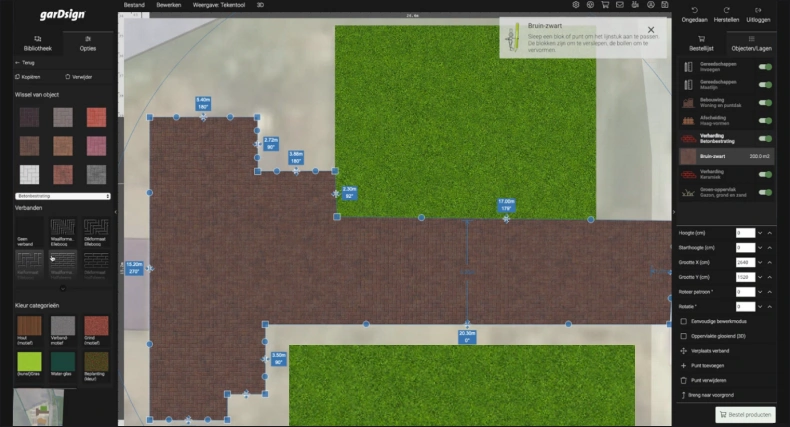Click the minimap thumbnail at bottom-left

point(39,407)
